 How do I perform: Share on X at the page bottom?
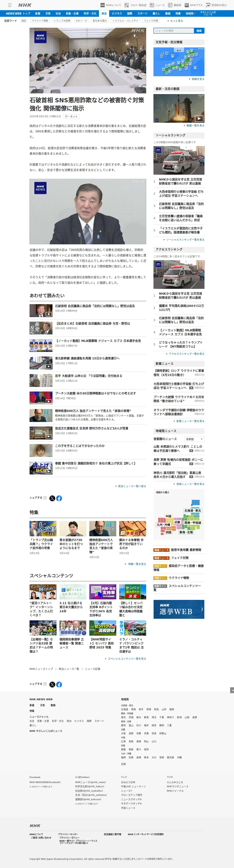pyautogui.click(x=52, y=684)
